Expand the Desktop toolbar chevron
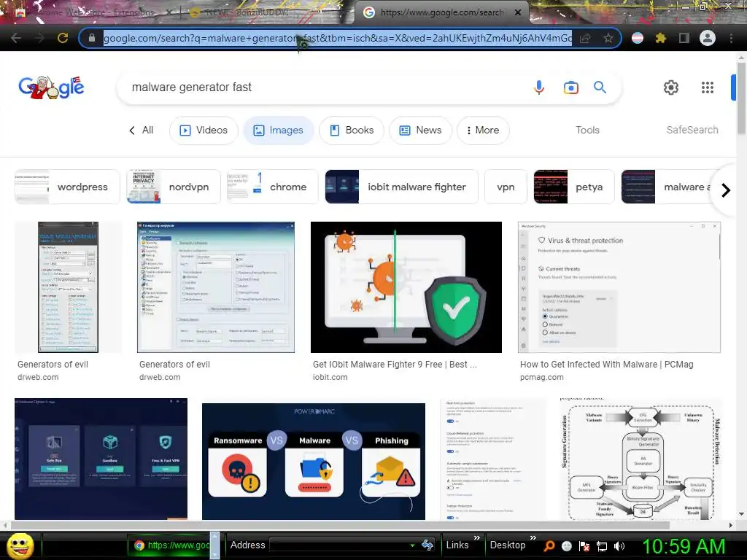The width and height of the screenshot is (747, 560). [533, 537]
